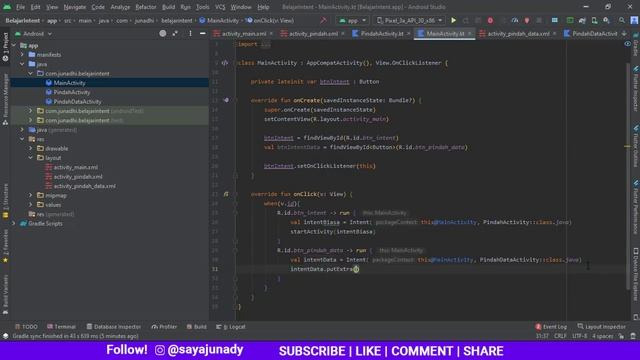
Task: Click the user account icon in the toolbar
Action: click(634, 20)
